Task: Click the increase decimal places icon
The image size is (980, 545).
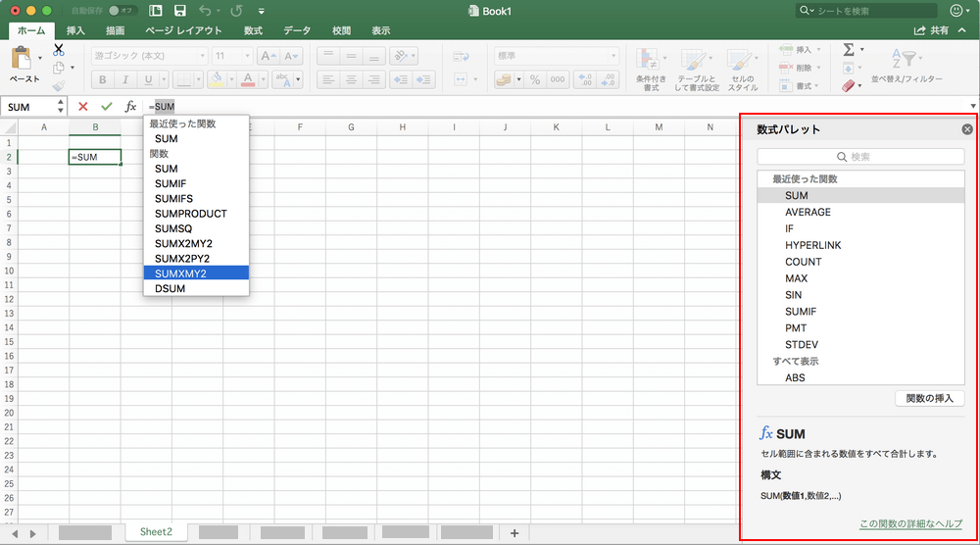Action: tap(586, 79)
